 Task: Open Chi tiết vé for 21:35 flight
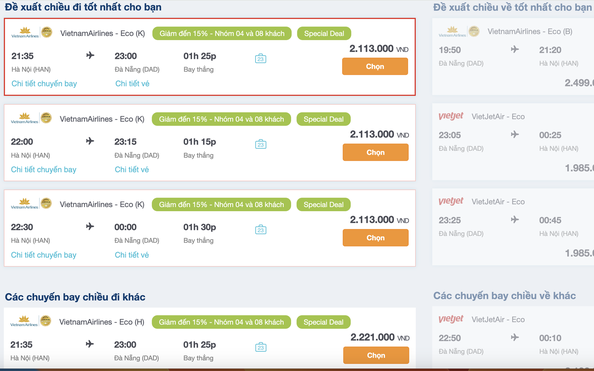132,83
